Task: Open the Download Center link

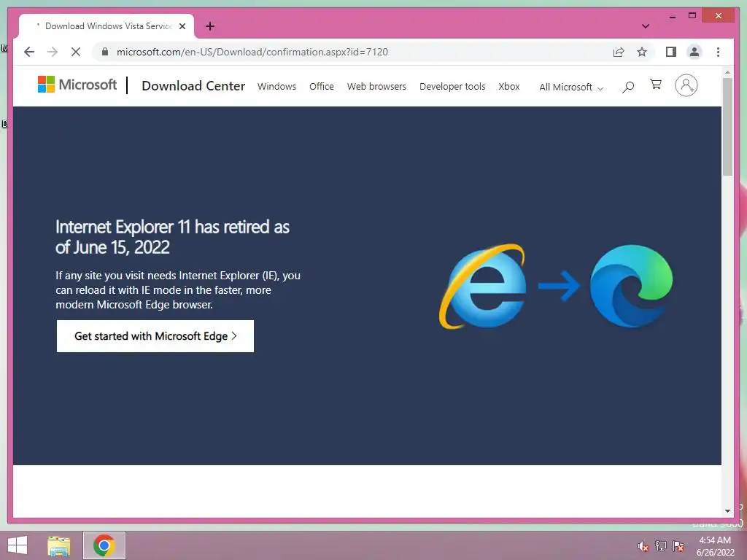Action: [x=193, y=86]
